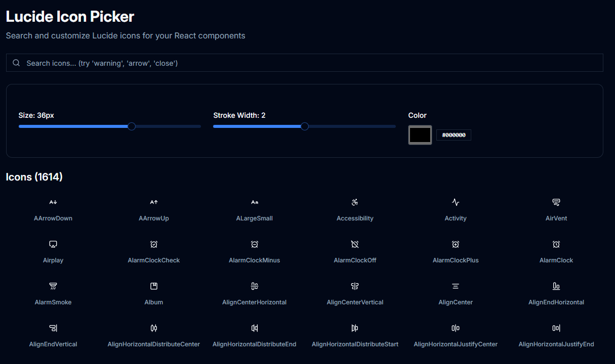Select the AlarmClockMinus icon
Screen dimensions: 615x364
[255, 244]
